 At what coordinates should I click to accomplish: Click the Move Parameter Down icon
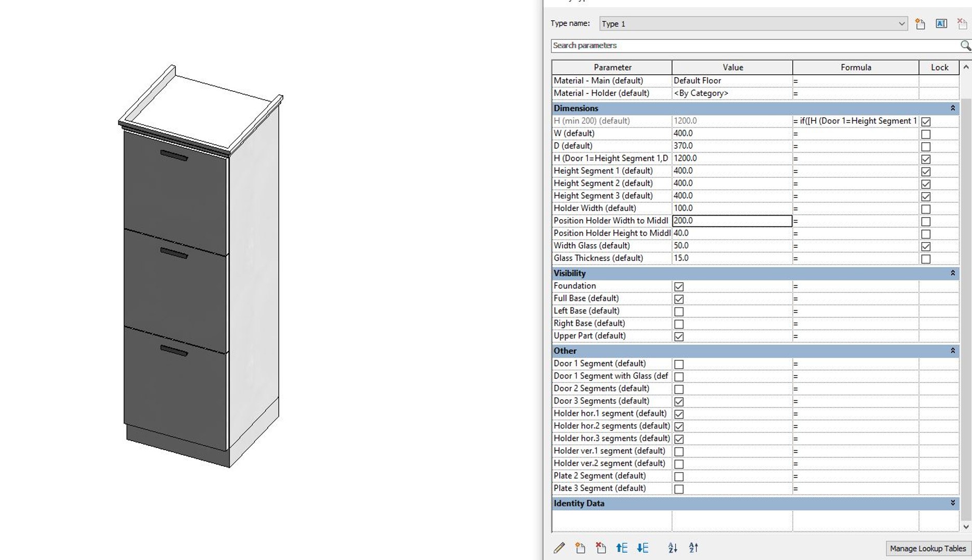pos(642,548)
